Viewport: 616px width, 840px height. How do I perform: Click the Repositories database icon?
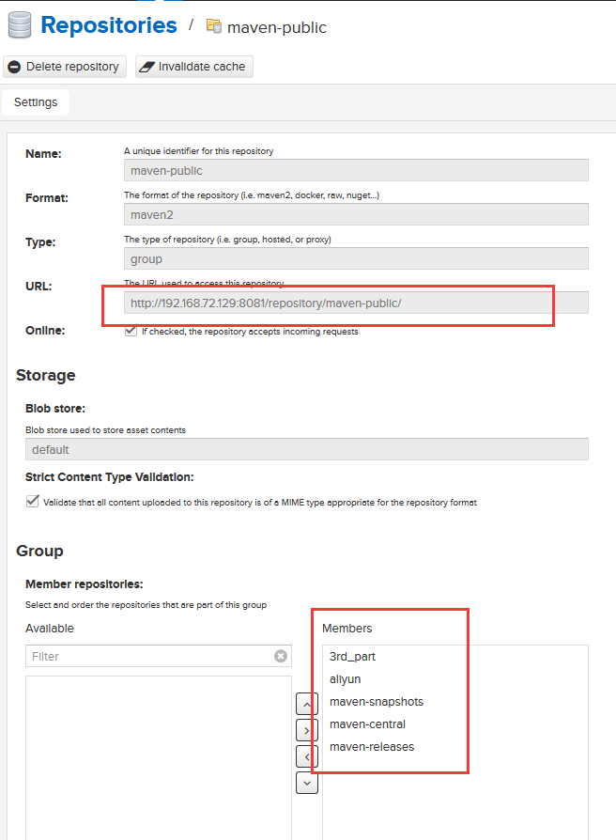(x=20, y=25)
